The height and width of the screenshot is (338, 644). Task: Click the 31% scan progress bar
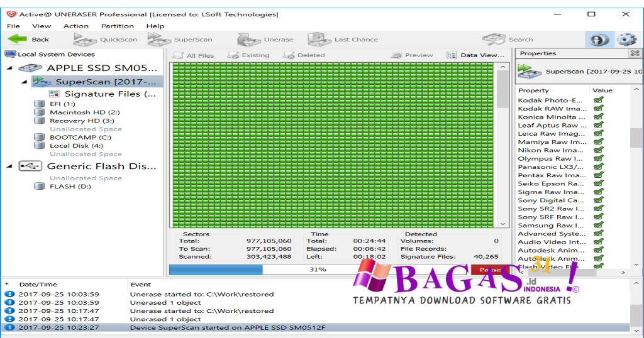coord(318,270)
